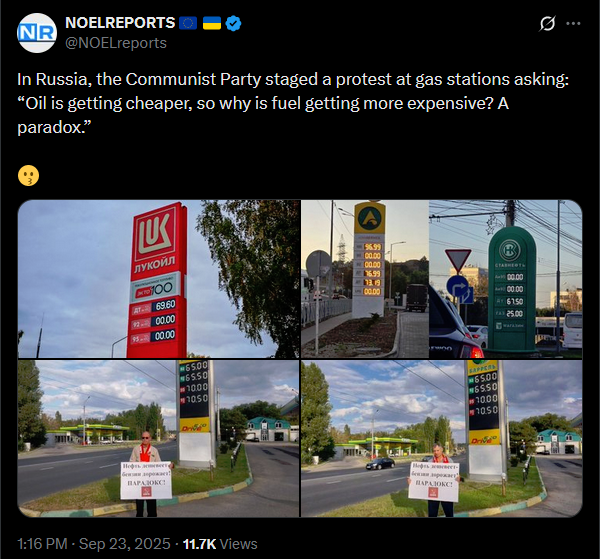600x559 pixels.
Task: Click the blue verified checkmark badge
Action: [233, 23]
